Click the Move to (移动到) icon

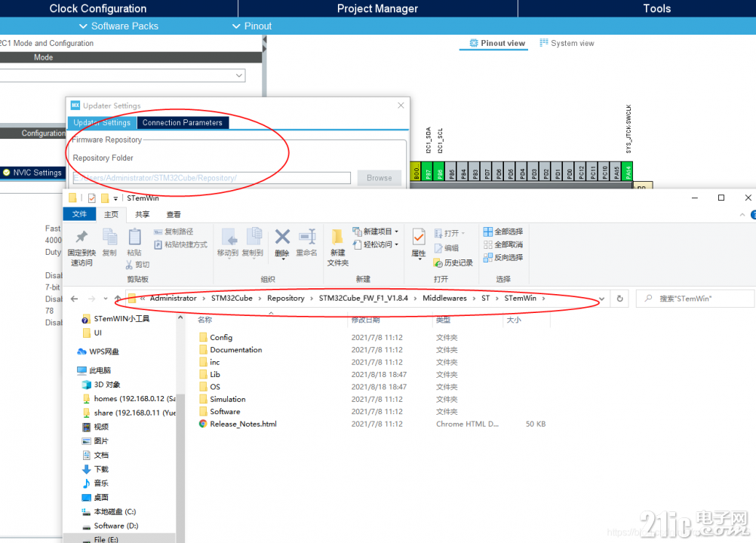coord(229,237)
